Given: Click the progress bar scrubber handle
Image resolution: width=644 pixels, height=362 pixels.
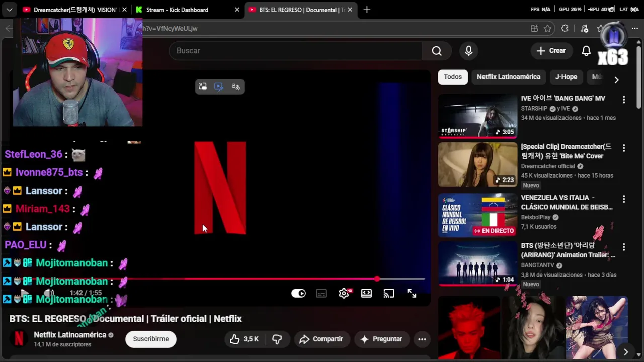Looking at the screenshot, I should (x=377, y=279).
